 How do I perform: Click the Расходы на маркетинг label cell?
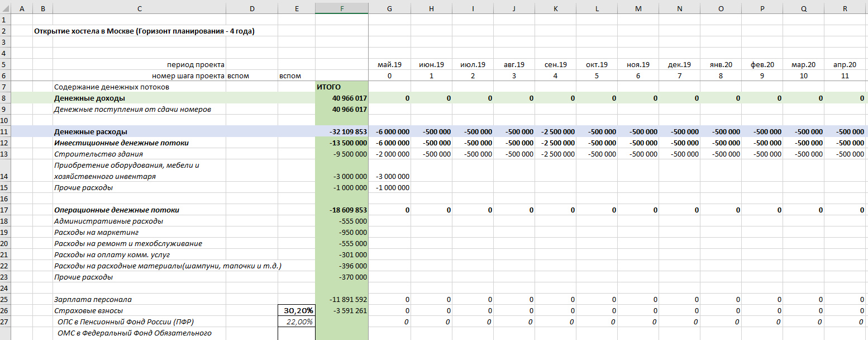point(139,233)
